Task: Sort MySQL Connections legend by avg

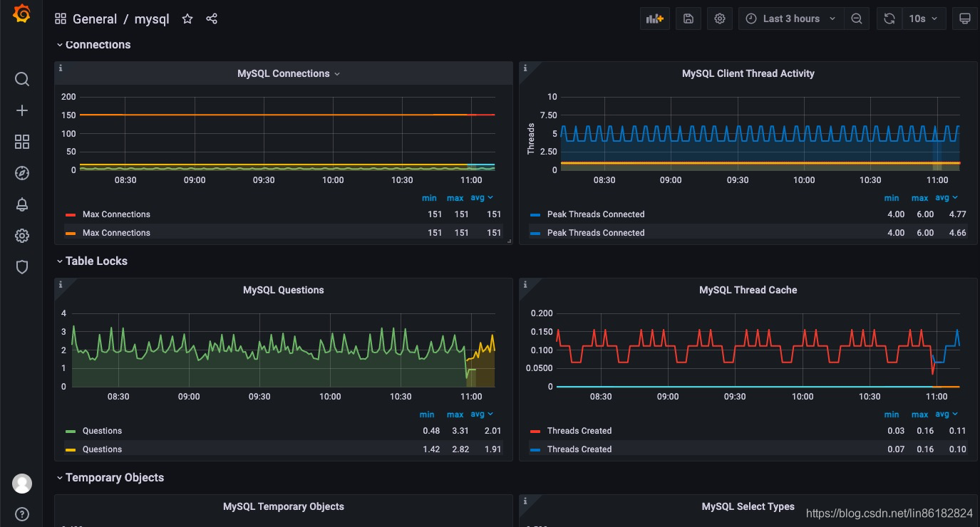Action: [483, 198]
